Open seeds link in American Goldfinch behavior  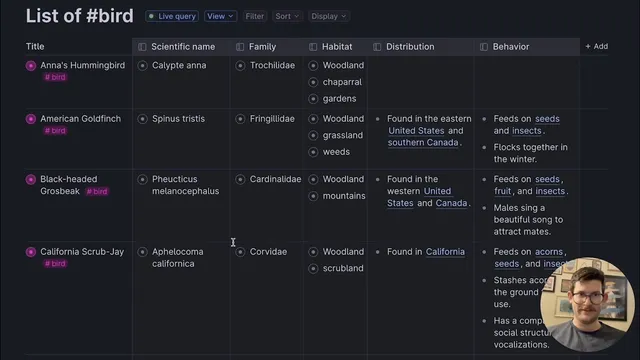tap(547, 119)
